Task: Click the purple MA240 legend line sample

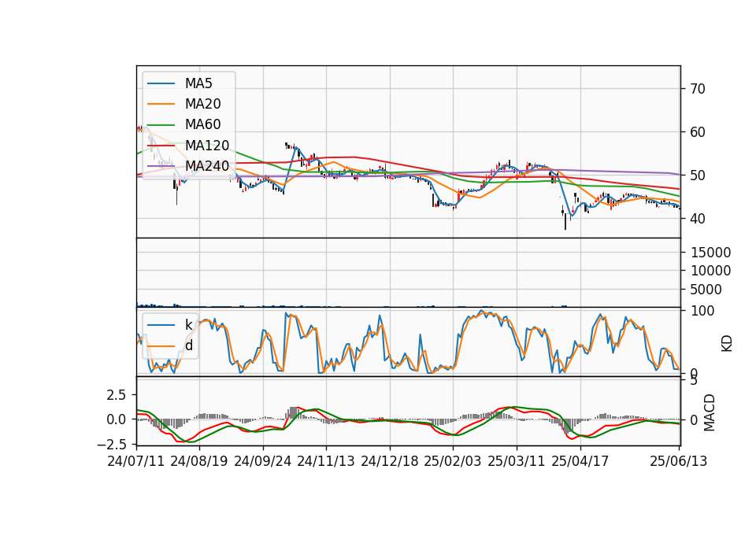Action: click(161, 166)
